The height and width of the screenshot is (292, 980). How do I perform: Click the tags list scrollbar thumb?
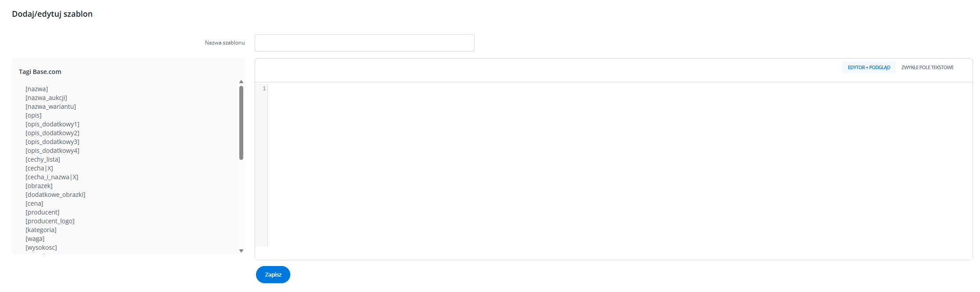click(241, 122)
